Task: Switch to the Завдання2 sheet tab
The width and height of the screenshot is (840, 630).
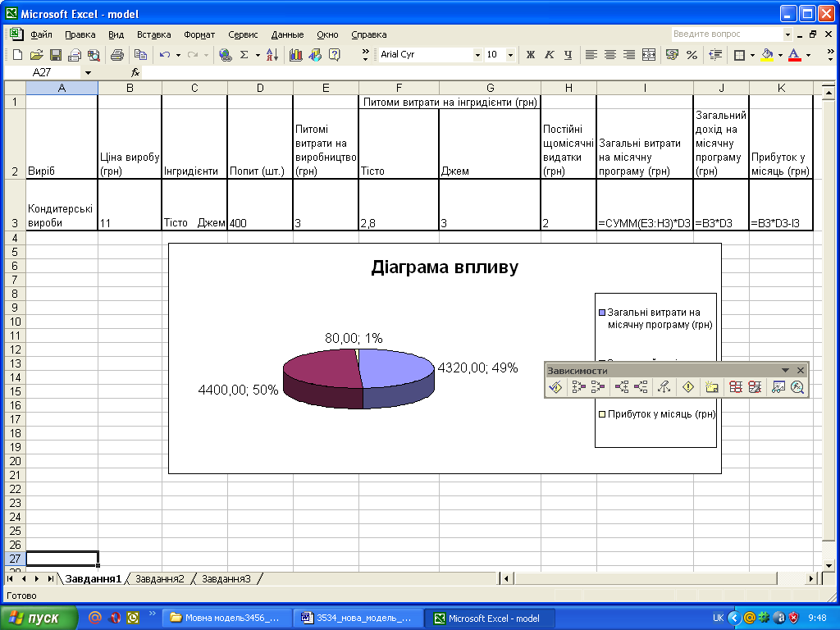Action: 160,578
